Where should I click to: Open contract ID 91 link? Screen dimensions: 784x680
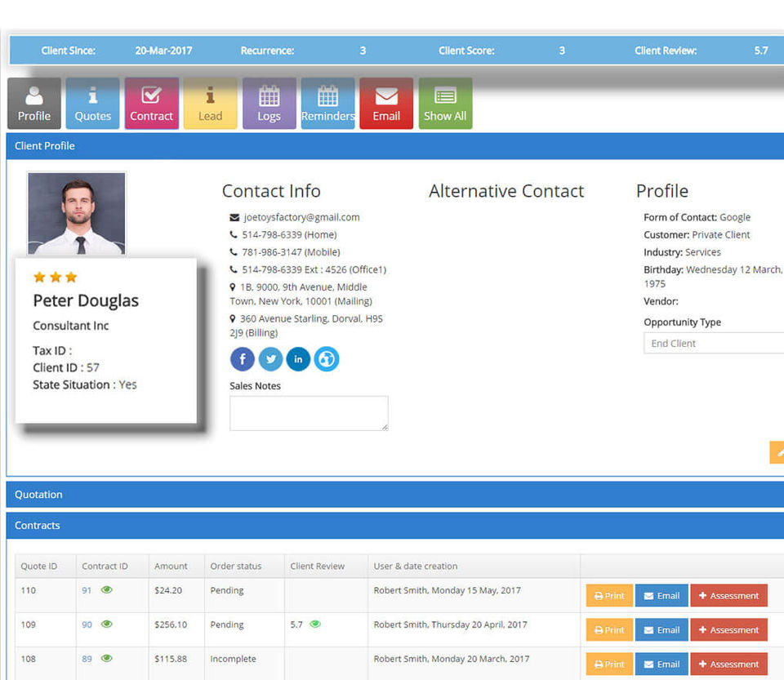pyautogui.click(x=87, y=590)
